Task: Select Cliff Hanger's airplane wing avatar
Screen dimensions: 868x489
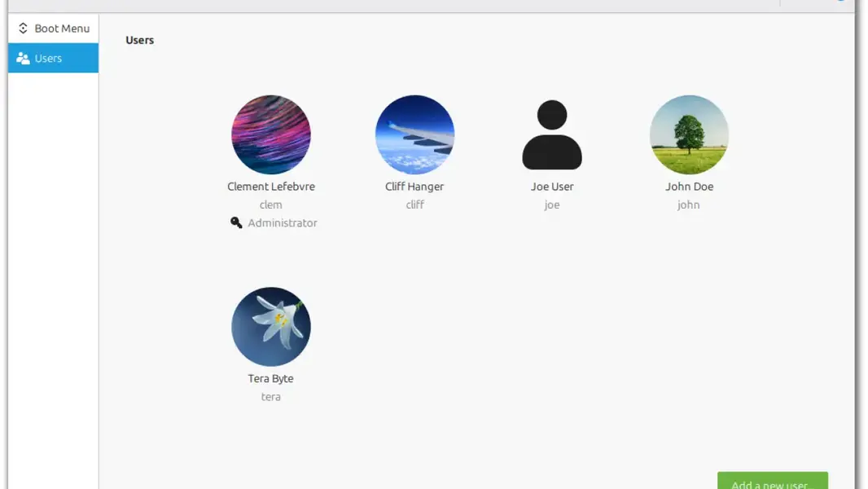Action: click(414, 134)
